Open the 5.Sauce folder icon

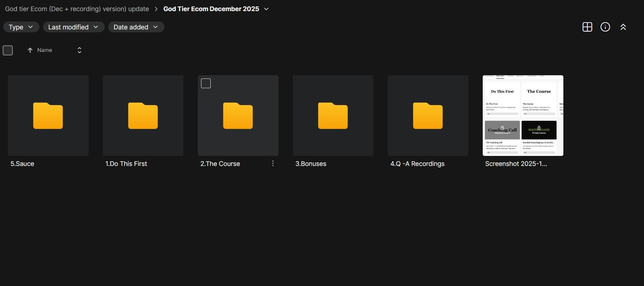(x=48, y=115)
